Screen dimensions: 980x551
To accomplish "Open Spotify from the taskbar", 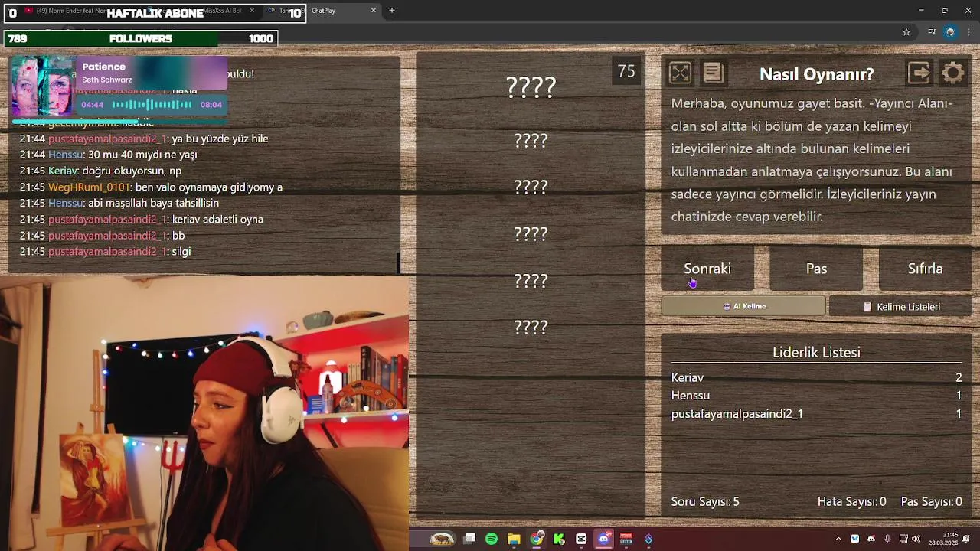I will coord(492,540).
